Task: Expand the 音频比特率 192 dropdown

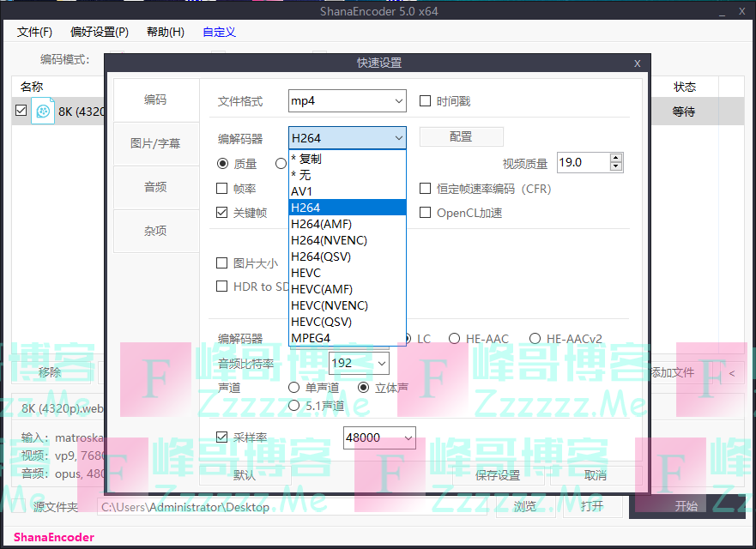Action: click(359, 363)
